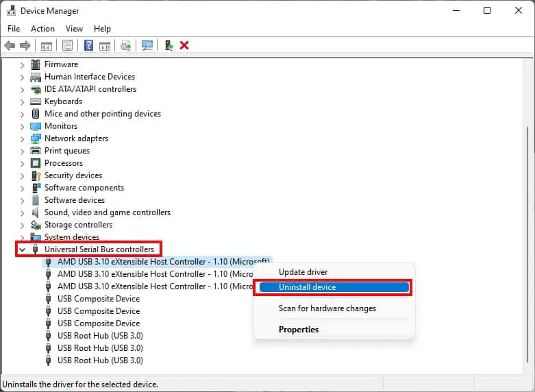Open the Action menu
This screenshot has height=392, width=535.
pos(42,29)
